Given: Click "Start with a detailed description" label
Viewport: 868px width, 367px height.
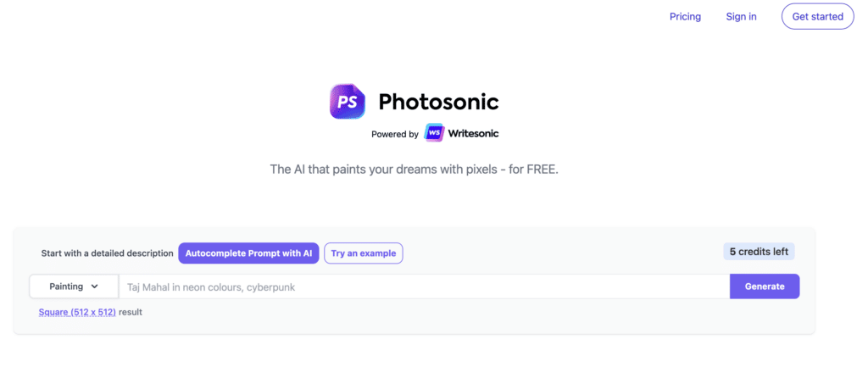Looking at the screenshot, I should click(x=106, y=253).
